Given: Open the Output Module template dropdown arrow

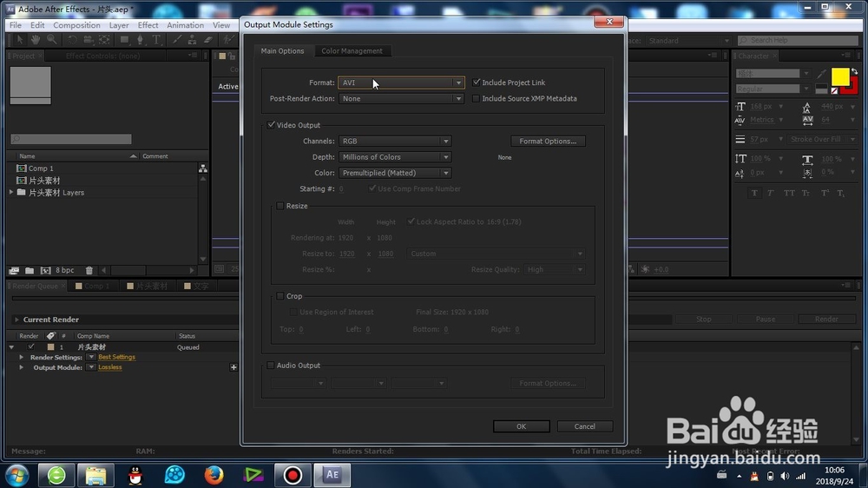Looking at the screenshot, I should tap(91, 367).
